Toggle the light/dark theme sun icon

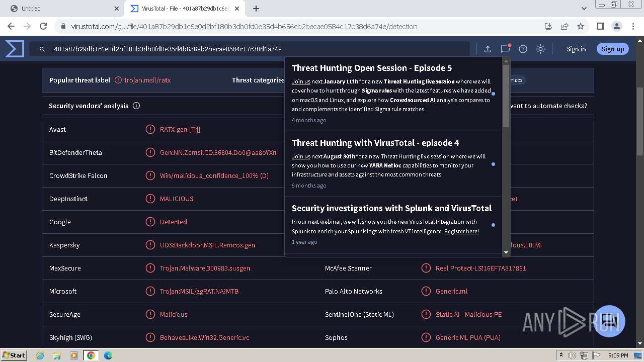click(540, 49)
